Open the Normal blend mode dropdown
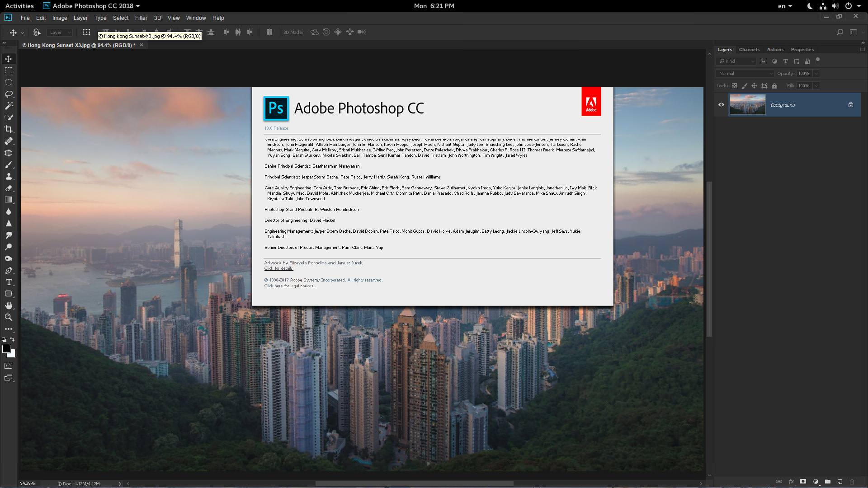The width and height of the screenshot is (868, 488). pos(745,73)
